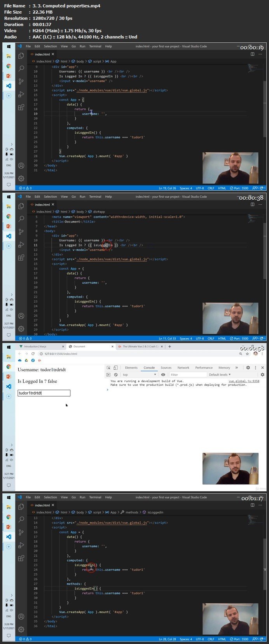The image size is (269, 644).
Task: Open the Help menu in the 00:01:17 frame
Action: pyautogui.click(x=108, y=497)
